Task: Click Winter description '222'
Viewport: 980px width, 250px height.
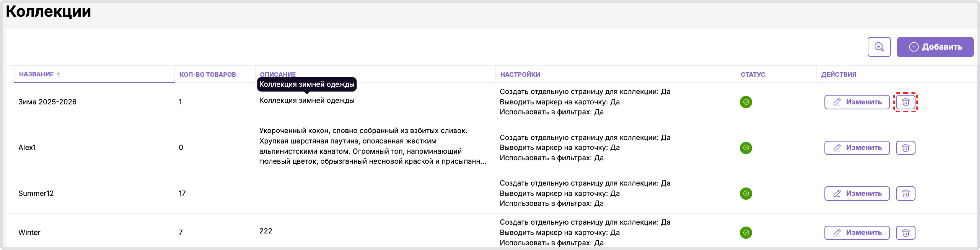Action: point(265,231)
